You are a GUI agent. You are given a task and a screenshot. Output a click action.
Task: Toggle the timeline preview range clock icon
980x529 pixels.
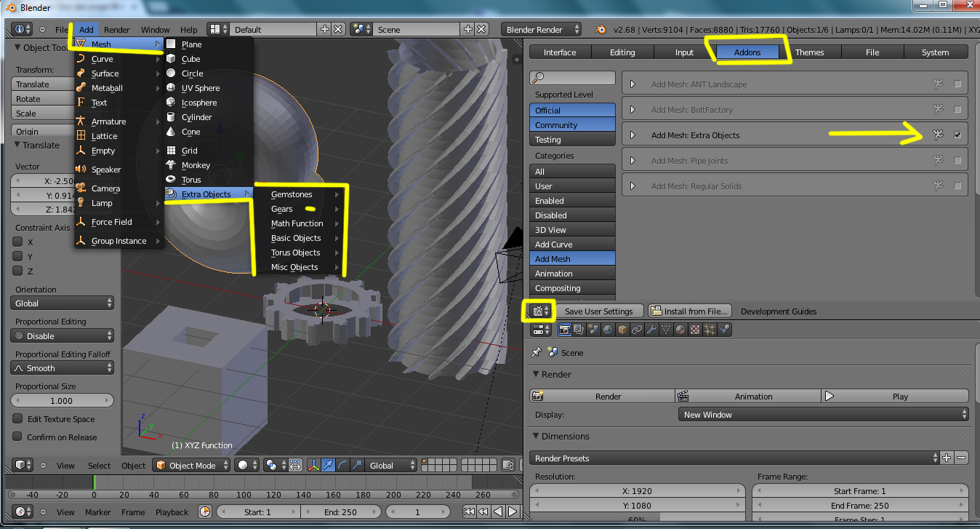[205, 512]
